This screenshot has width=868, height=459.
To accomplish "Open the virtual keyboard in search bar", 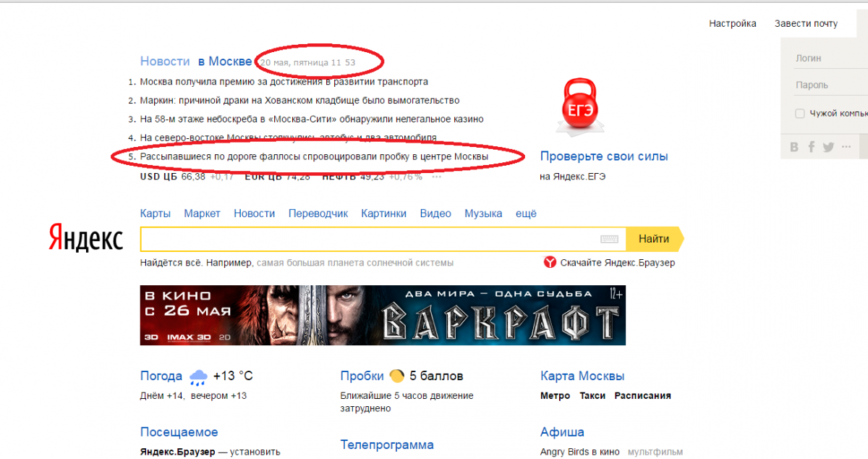I will (609, 239).
